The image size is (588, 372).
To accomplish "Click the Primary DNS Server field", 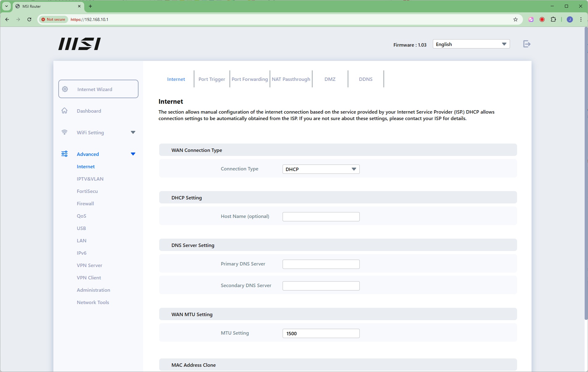I will (321, 264).
